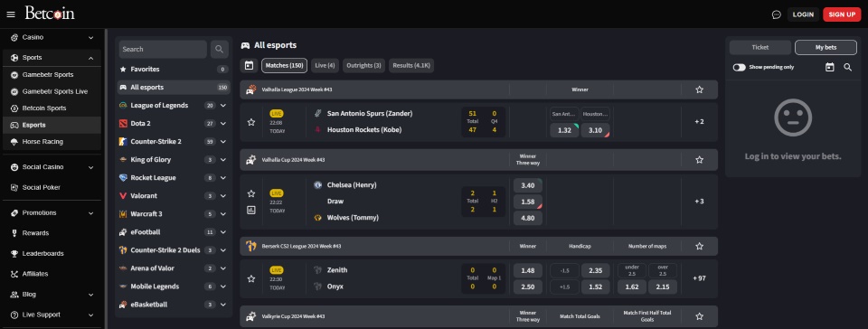868x329 pixels.
Task: Show +97 more markets for Zenith vs Onyx
Action: pos(699,278)
